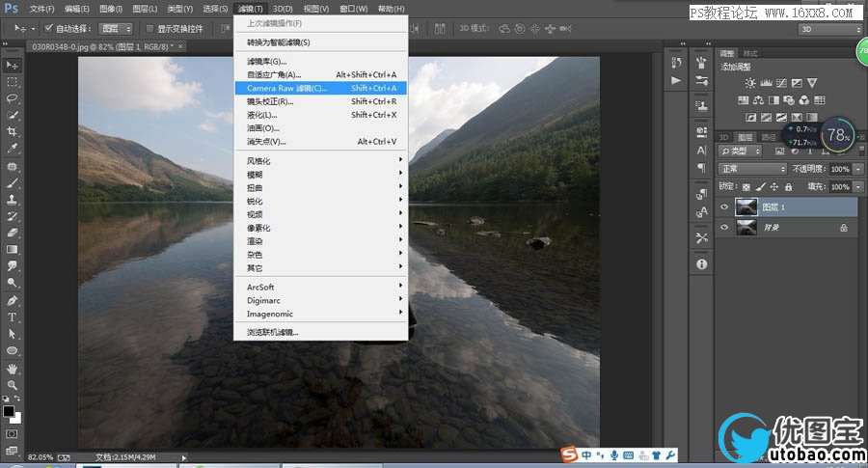Viewport: 868px width, 468px height.
Task: Select the History Brush tool
Action: click(x=12, y=216)
